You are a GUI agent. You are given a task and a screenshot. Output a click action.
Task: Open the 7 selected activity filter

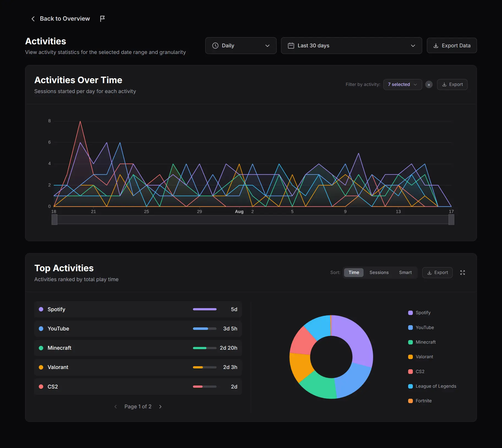click(402, 84)
